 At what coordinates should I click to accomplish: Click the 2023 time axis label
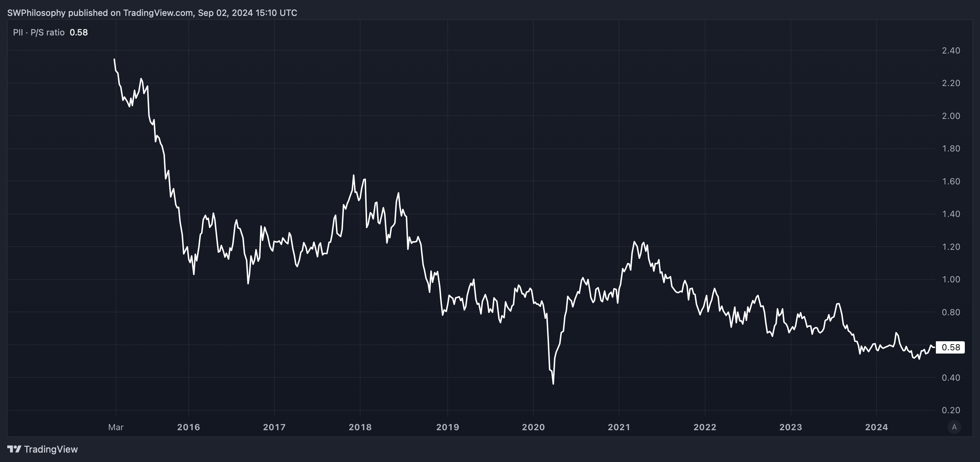pyautogui.click(x=791, y=427)
